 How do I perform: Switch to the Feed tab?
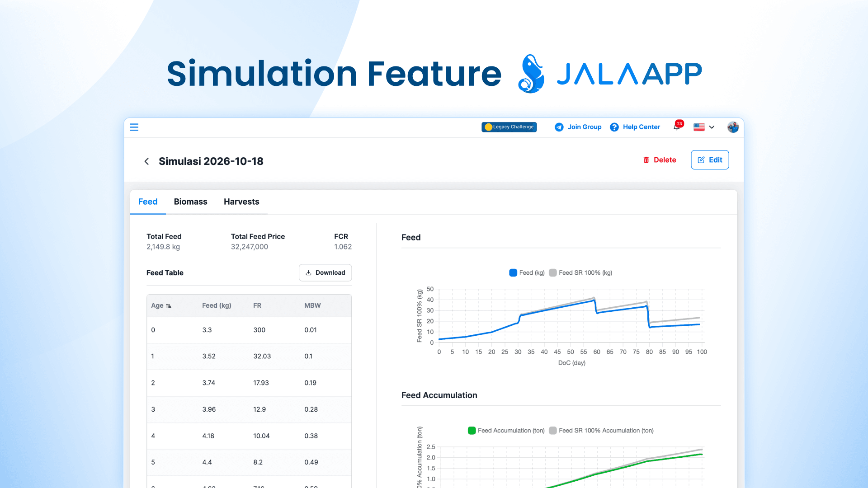[148, 202]
